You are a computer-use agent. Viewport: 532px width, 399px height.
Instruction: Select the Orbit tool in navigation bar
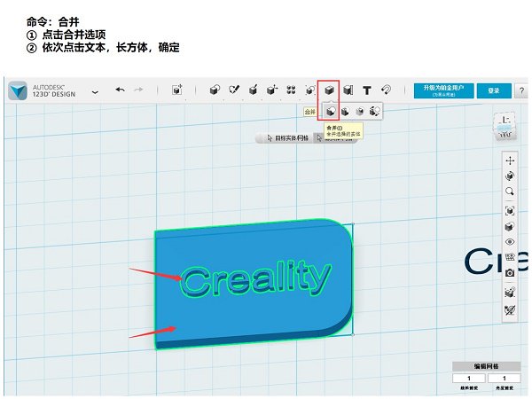[510, 176]
